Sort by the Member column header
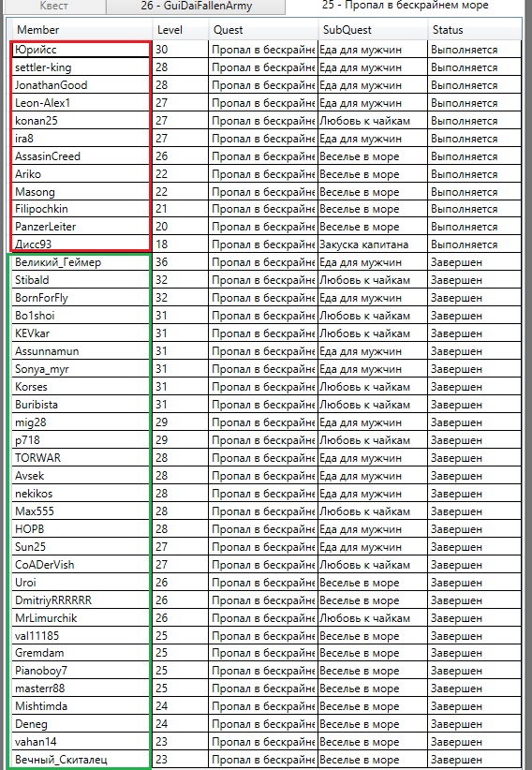This screenshot has width=532, height=770. 82,29
